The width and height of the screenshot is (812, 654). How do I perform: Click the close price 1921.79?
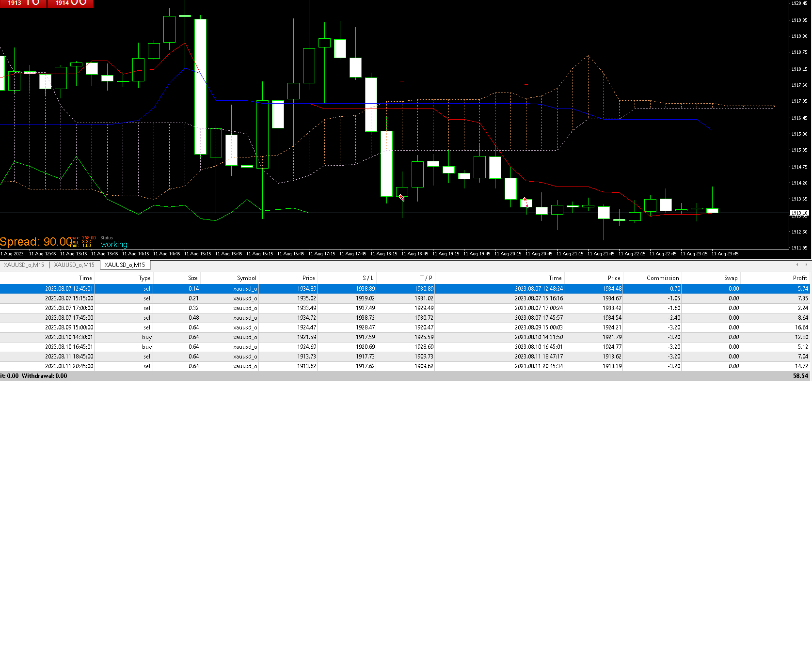(612, 337)
